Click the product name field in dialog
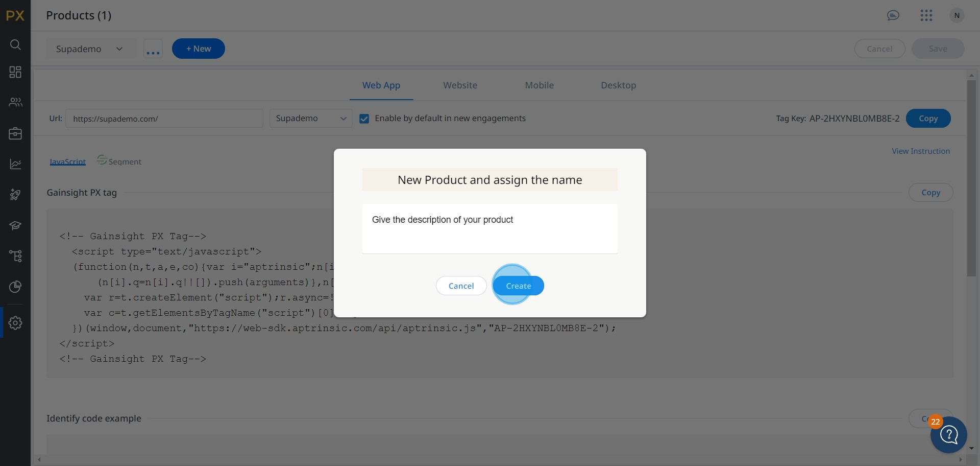The height and width of the screenshot is (466, 980). [490, 180]
